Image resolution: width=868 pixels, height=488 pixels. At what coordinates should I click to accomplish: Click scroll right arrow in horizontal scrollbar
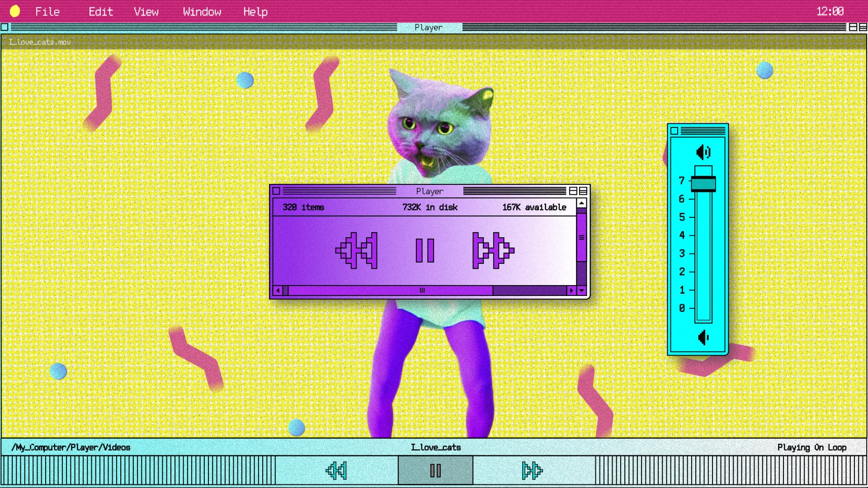pyautogui.click(x=571, y=291)
